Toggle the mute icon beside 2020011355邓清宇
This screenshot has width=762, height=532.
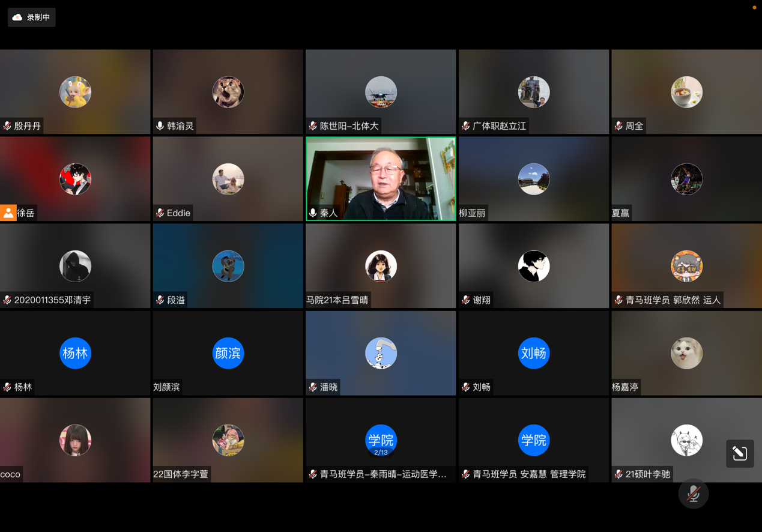click(7, 300)
